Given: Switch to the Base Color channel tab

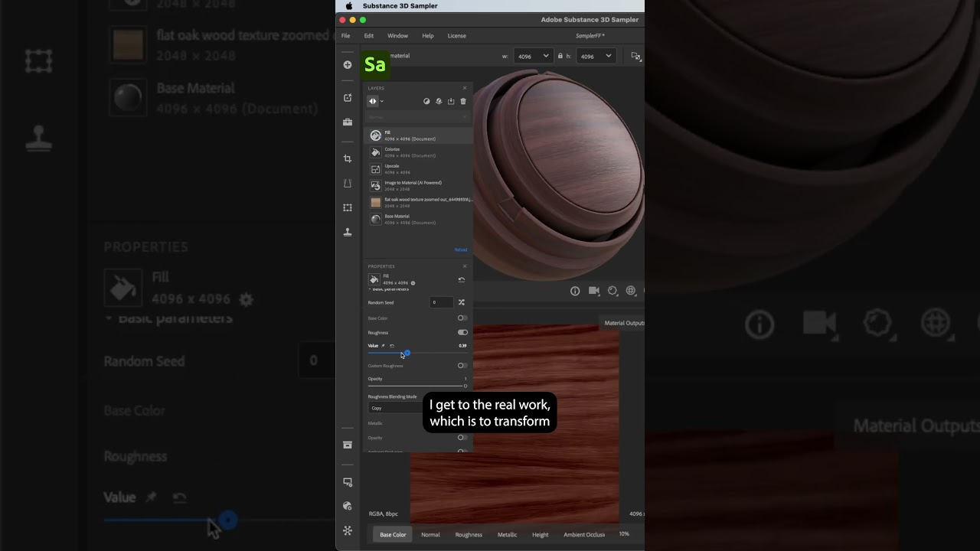Looking at the screenshot, I should [393, 535].
